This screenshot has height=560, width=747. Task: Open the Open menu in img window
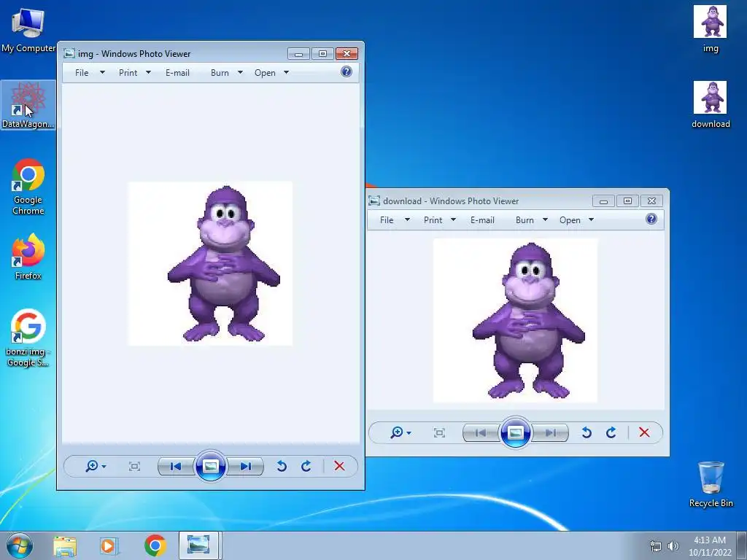[x=265, y=73]
